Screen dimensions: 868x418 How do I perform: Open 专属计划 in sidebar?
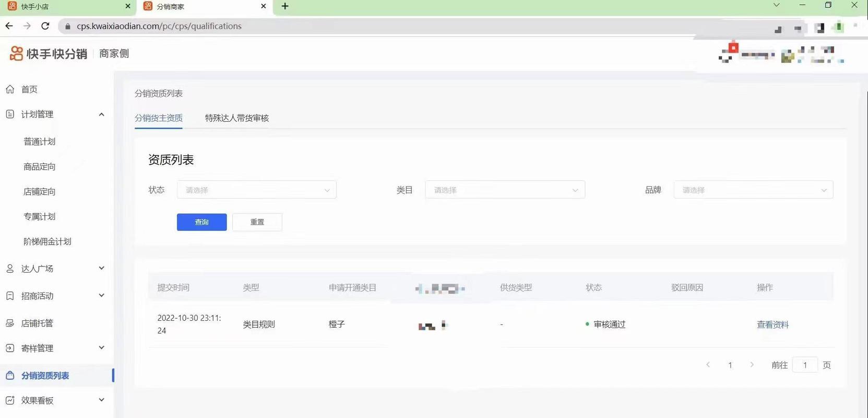pyautogui.click(x=40, y=216)
